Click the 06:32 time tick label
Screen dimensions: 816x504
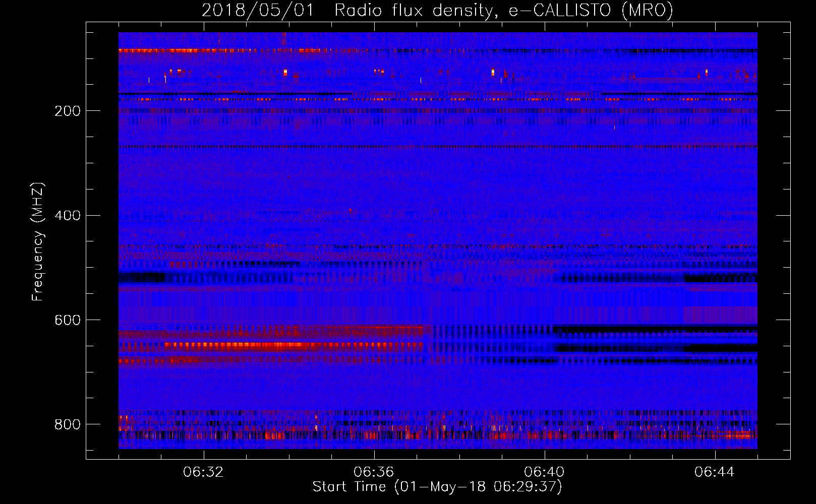point(203,472)
